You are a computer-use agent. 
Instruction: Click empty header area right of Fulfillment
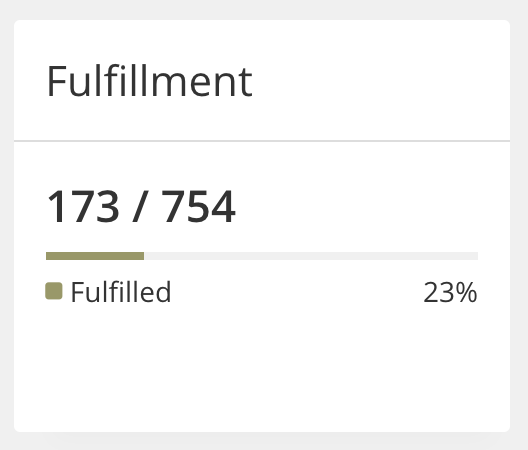[381, 81]
